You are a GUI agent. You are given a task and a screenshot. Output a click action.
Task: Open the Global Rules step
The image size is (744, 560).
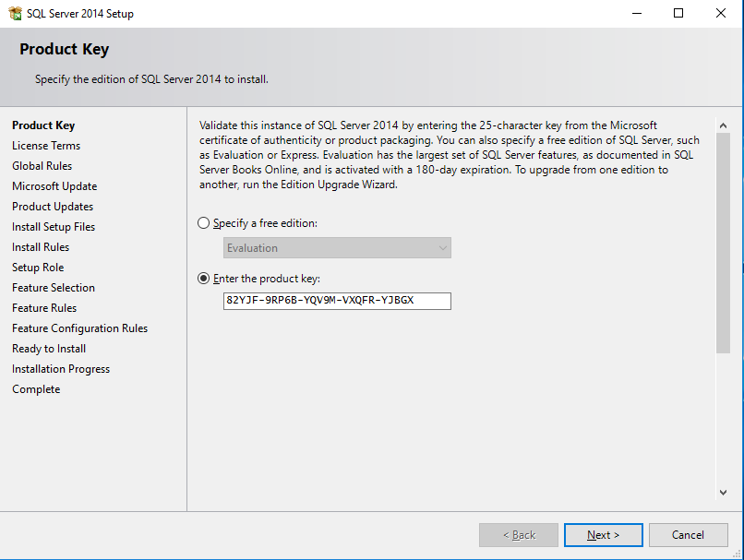tap(40, 165)
